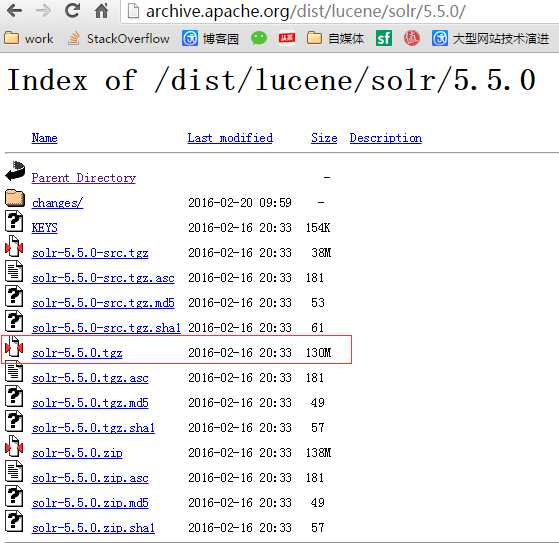Click the unknown-file icon beside KEYS
559x543 pixels.
(x=14, y=221)
